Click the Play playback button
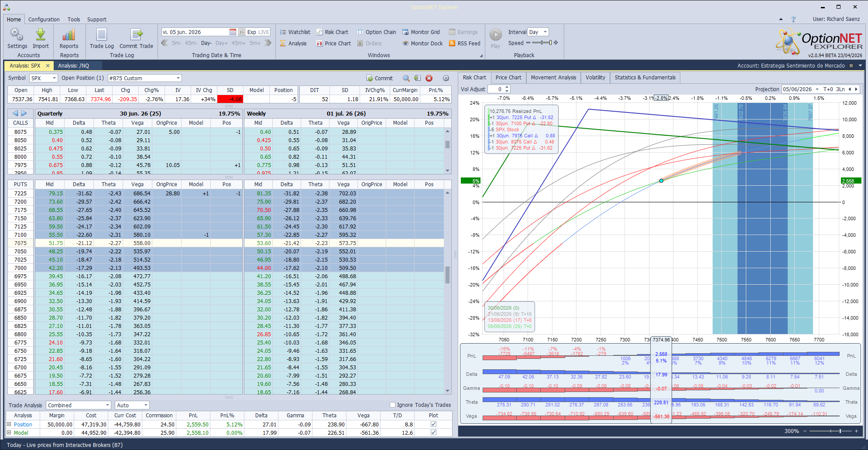Screen dimensions: 868x450 495,38
